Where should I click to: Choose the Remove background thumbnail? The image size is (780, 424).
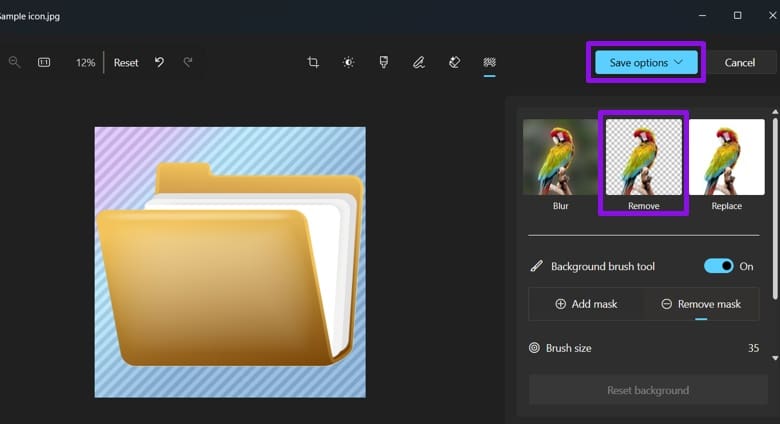coord(644,157)
